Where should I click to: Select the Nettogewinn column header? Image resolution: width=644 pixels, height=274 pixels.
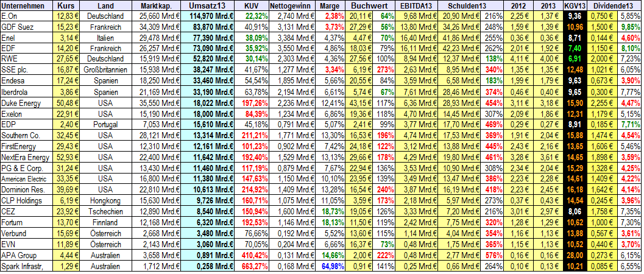(292, 5)
